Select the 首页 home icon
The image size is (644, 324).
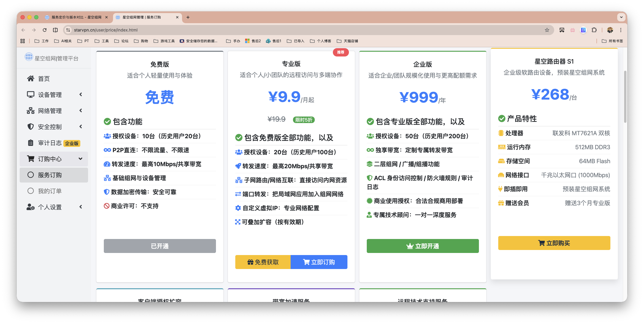pyautogui.click(x=31, y=78)
